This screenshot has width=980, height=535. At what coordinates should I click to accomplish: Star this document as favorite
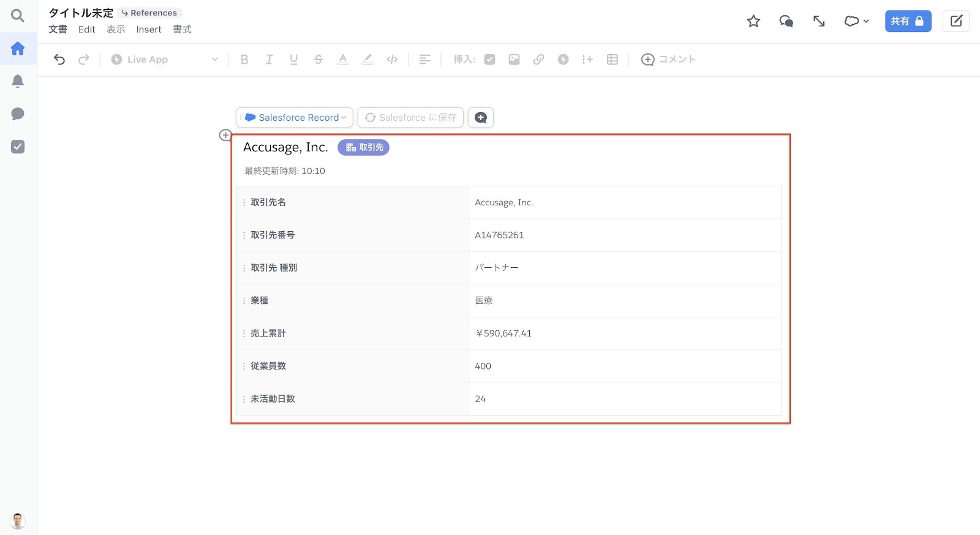[x=753, y=21]
